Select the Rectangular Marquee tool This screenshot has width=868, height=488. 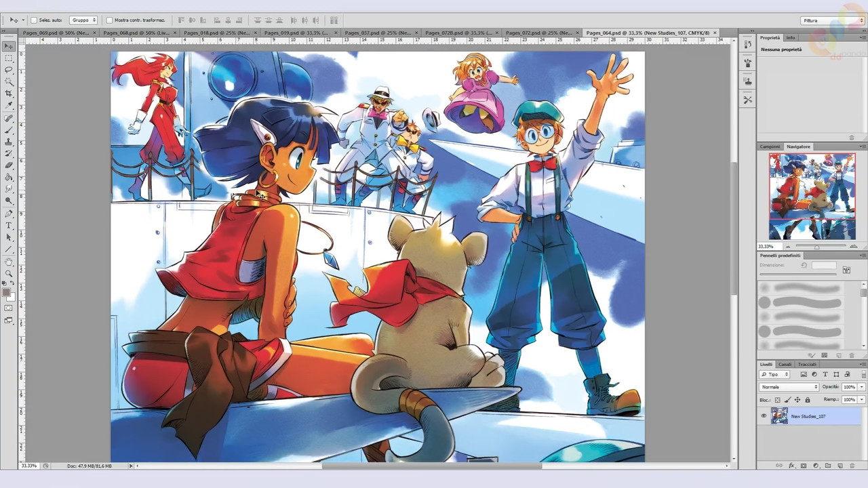click(x=9, y=58)
